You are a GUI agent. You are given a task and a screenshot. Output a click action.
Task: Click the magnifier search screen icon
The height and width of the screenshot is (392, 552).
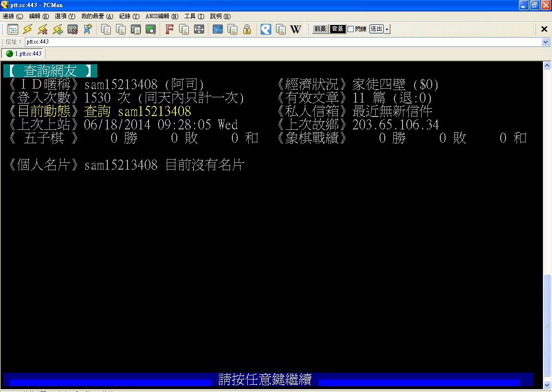click(150, 29)
